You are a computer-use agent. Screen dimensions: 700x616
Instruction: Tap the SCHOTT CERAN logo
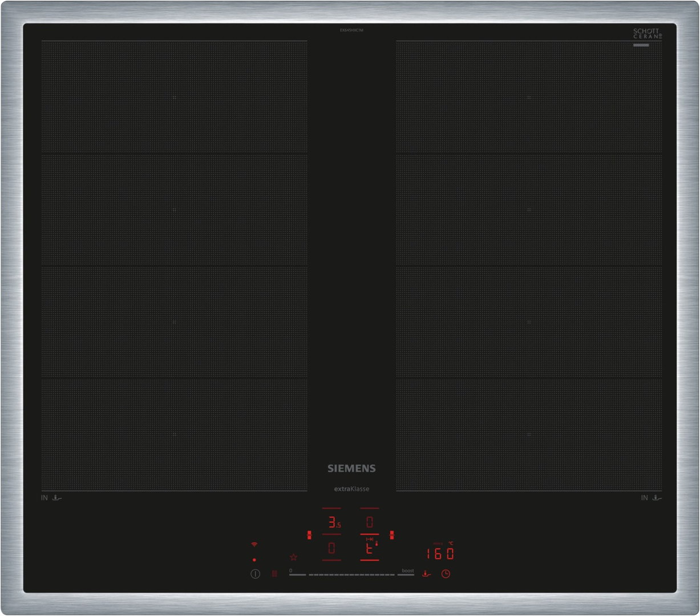648,33
